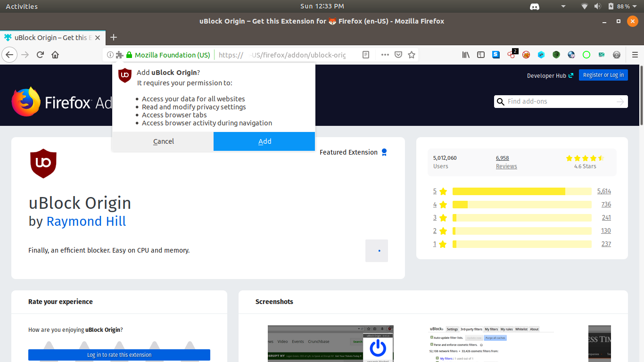Reload the current page
The width and height of the screenshot is (644, 362).
(x=40, y=55)
